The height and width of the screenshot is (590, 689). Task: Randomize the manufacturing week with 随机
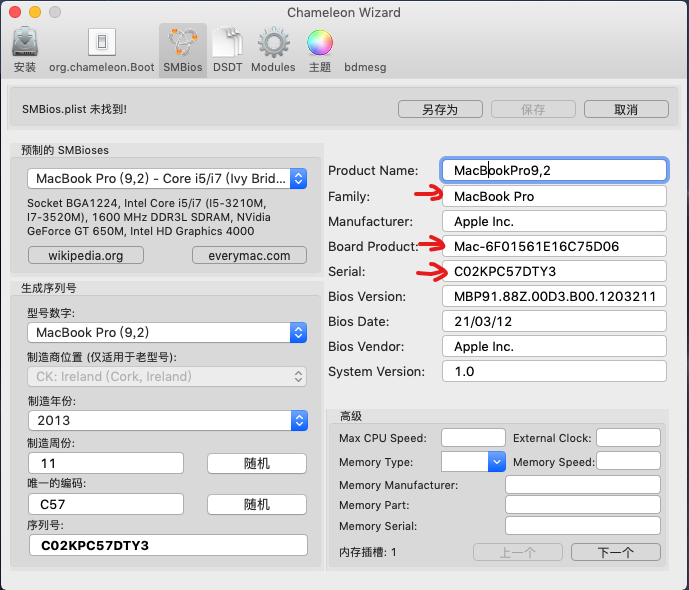coord(257,463)
